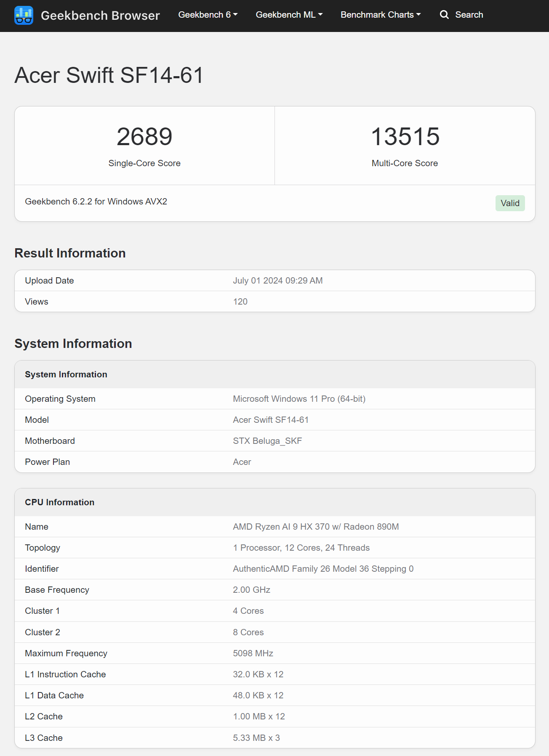Click the multi-core score 13515

click(405, 136)
